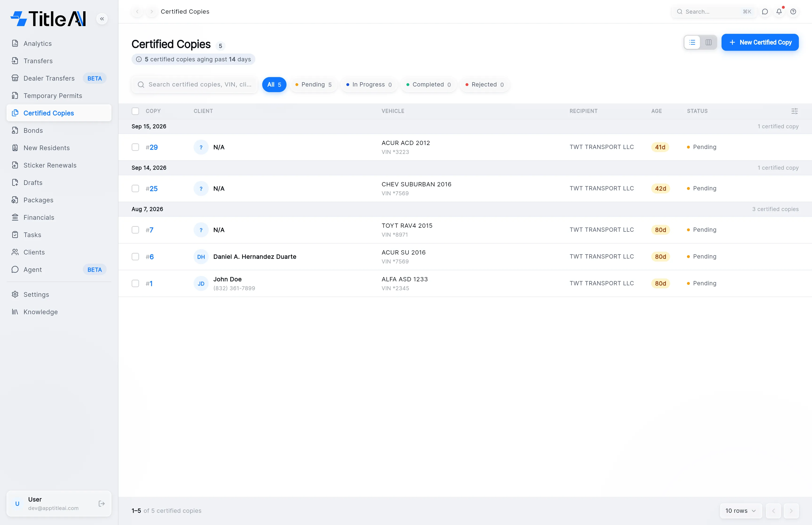Image resolution: width=812 pixels, height=525 pixels.
Task: Go back with header left arrow
Action: pos(137,12)
